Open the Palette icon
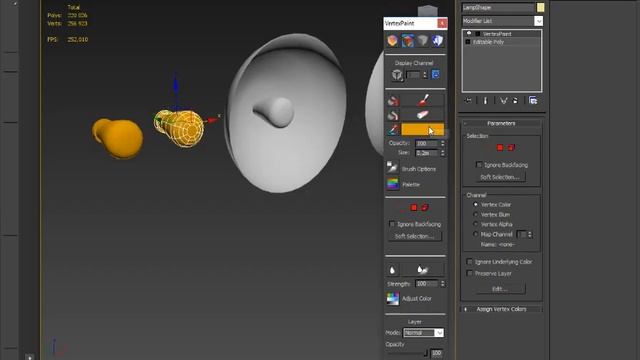Screen dimensions: 640x360 pyautogui.click(x=393, y=184)
